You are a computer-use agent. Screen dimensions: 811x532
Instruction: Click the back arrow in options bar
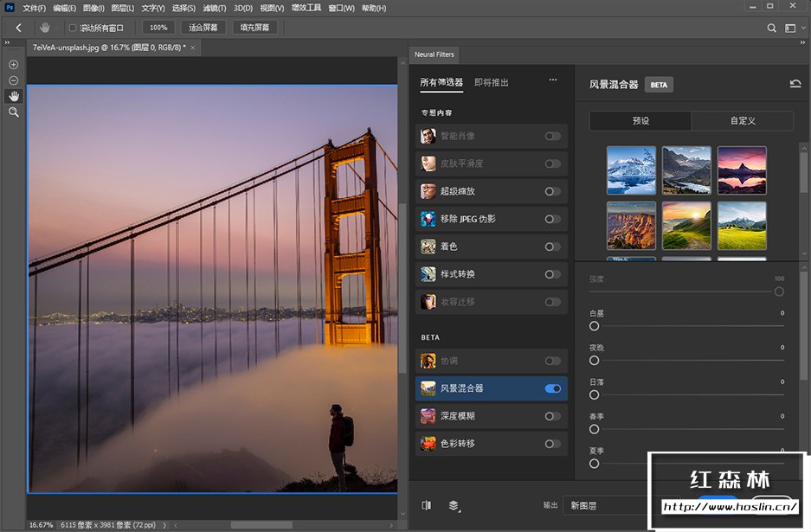18,28
